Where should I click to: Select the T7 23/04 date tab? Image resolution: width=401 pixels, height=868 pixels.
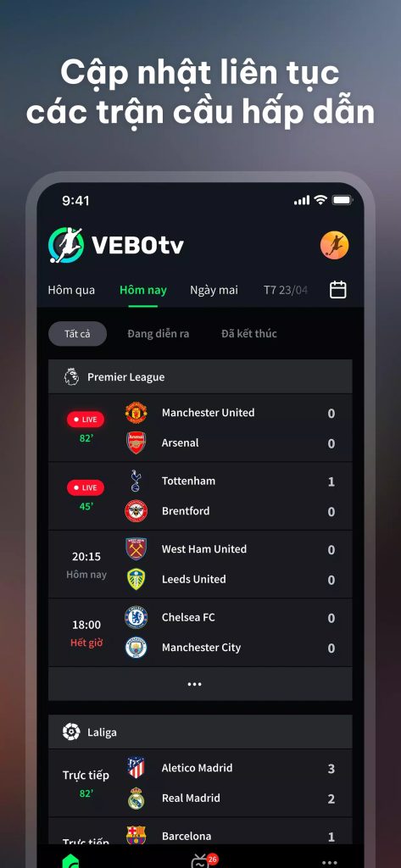[x=286, y=290]
